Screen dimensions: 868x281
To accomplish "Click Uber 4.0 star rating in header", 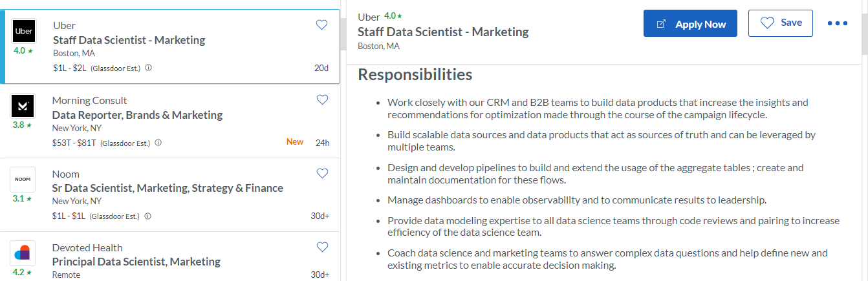I will point(393,16).
